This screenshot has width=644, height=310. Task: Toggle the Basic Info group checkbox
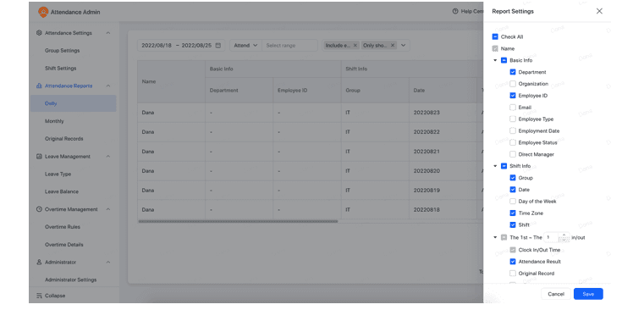504,60
